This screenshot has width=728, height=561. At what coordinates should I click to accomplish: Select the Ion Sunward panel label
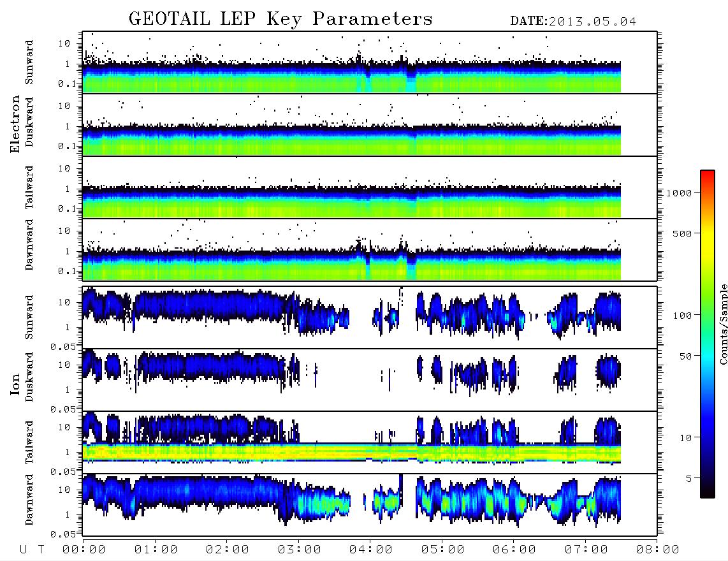coord(29,317)
